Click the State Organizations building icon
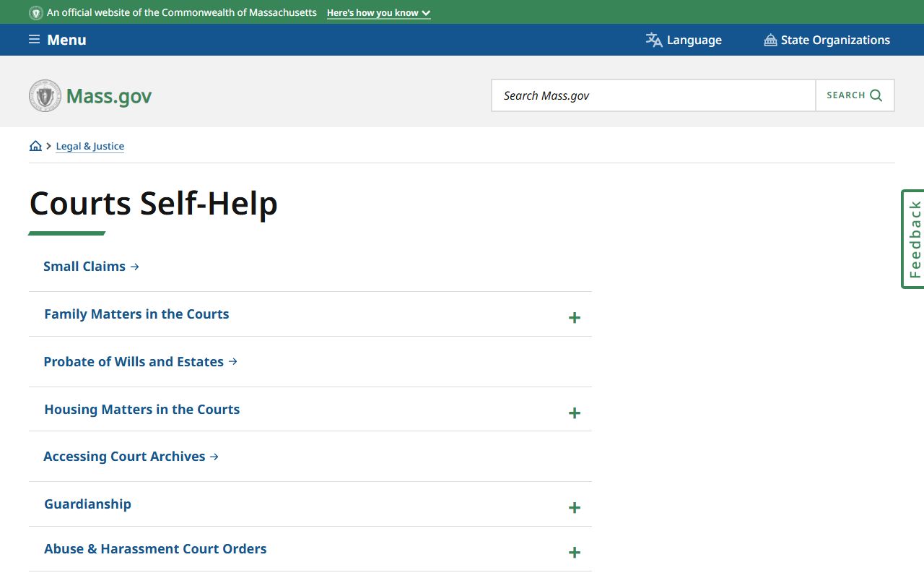 click(770, 40)
